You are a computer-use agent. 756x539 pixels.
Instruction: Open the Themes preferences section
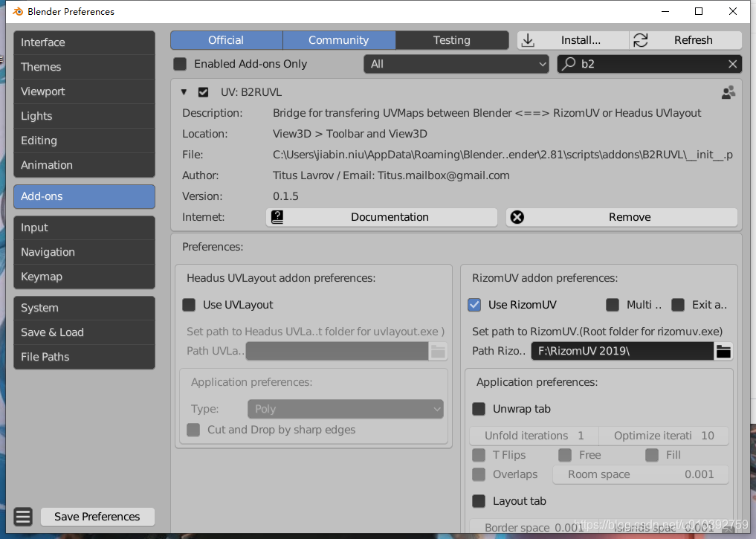[85, 67]
